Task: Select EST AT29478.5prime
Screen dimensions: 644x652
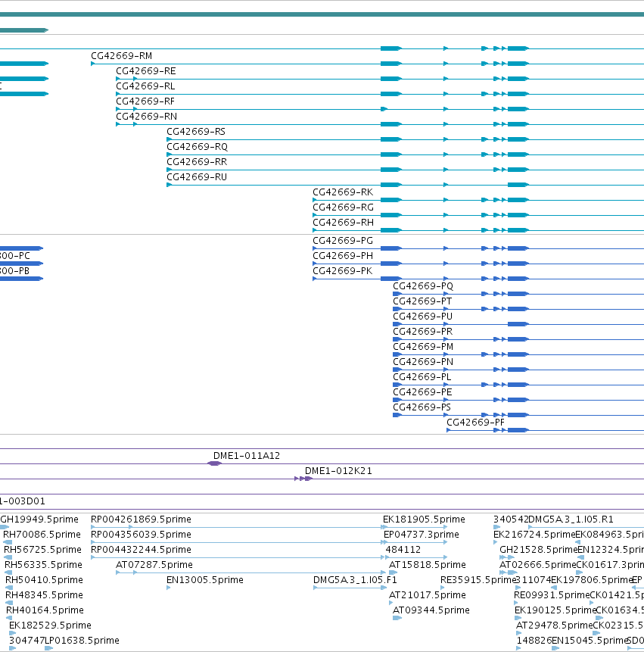Action: coord(554,625)
